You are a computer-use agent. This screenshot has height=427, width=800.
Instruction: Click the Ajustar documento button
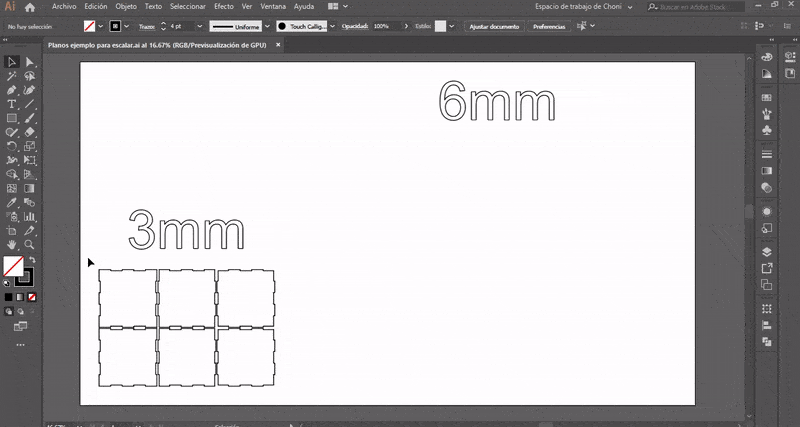tap(494, 26)
